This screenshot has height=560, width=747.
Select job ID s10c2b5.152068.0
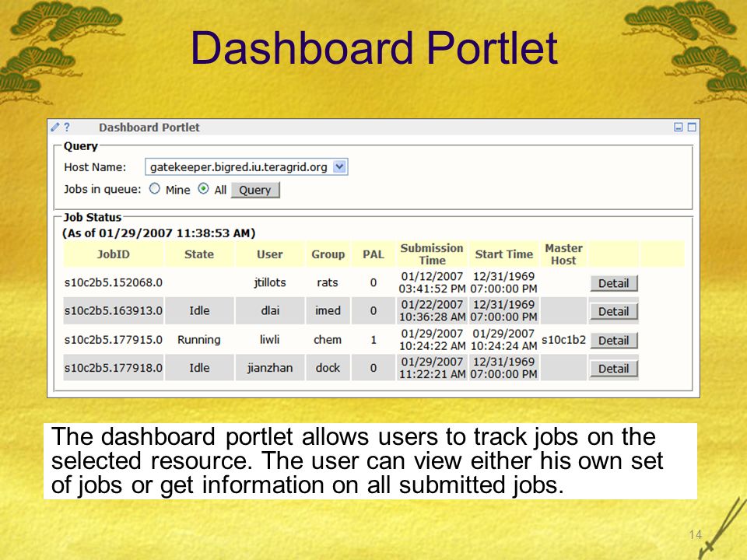[x=114, y=282]
